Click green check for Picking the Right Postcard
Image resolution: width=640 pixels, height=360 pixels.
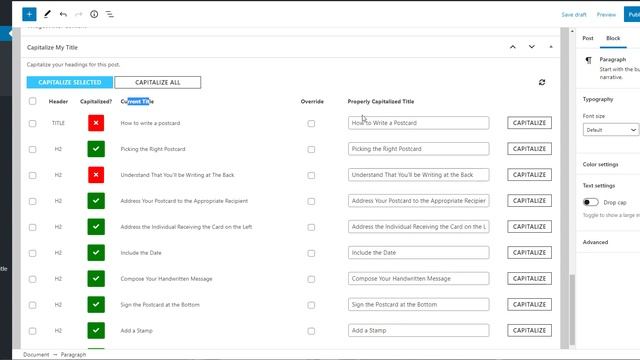96,149
